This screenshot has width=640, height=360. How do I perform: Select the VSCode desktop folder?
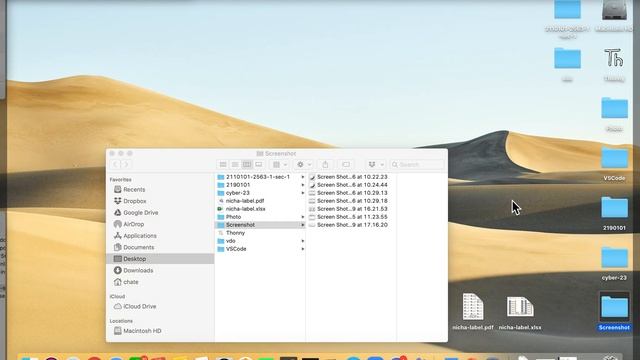coord(614,164)
